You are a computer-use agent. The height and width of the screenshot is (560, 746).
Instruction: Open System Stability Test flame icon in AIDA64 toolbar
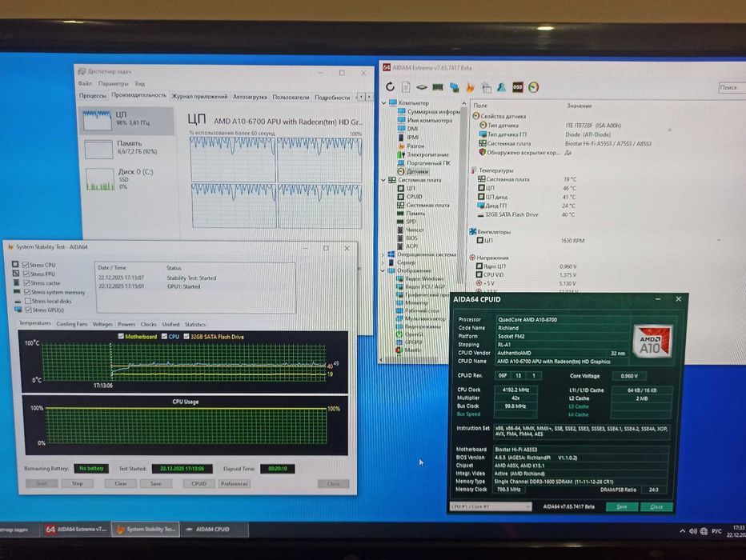coord(470,87)
